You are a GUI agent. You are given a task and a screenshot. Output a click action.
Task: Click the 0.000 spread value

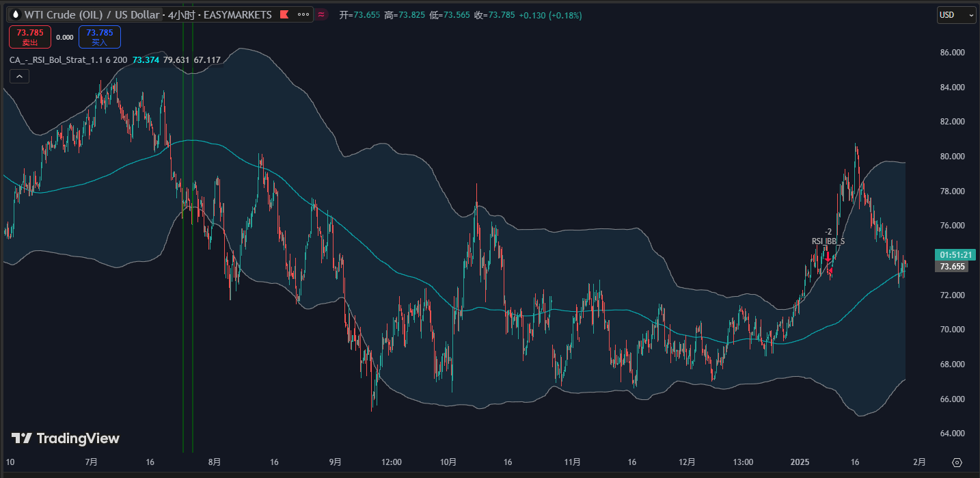[65, 38]
